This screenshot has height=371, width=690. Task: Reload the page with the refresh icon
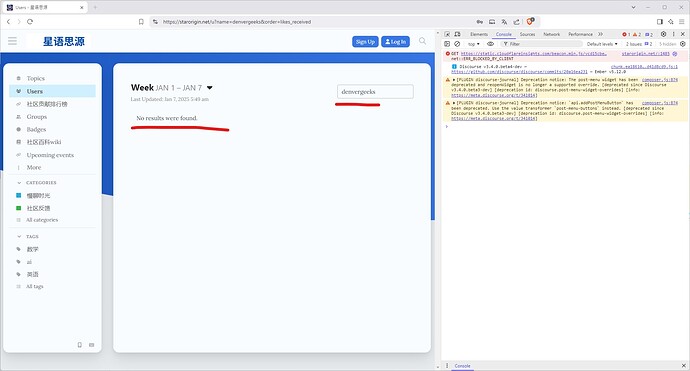point(30,22)
